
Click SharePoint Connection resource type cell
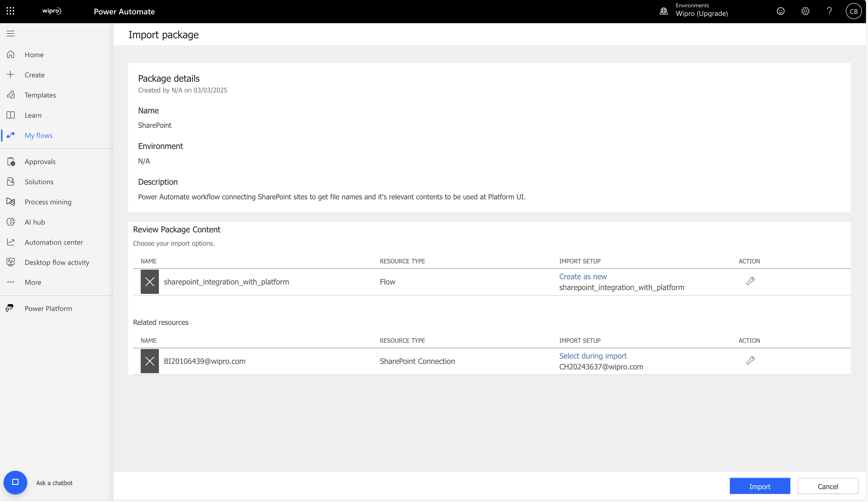pos(417,361)
